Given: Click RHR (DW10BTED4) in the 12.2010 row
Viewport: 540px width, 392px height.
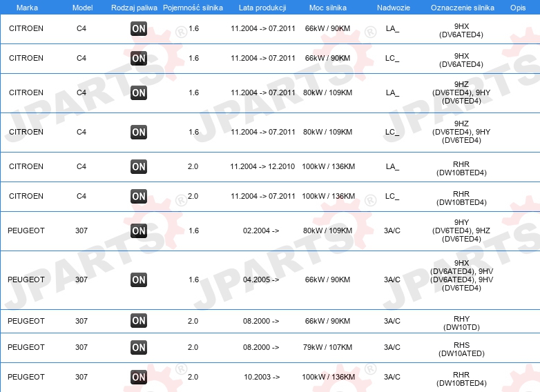Looking at the screenshot, I should [x=461, y=168].
